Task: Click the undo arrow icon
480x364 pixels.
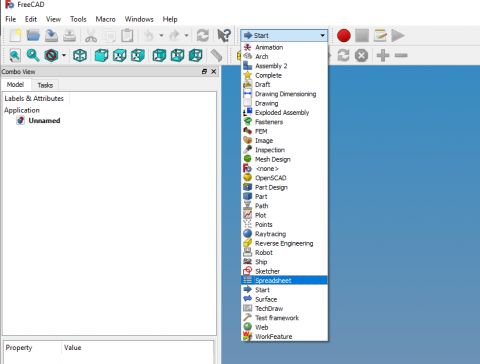Action: [149, 35]
